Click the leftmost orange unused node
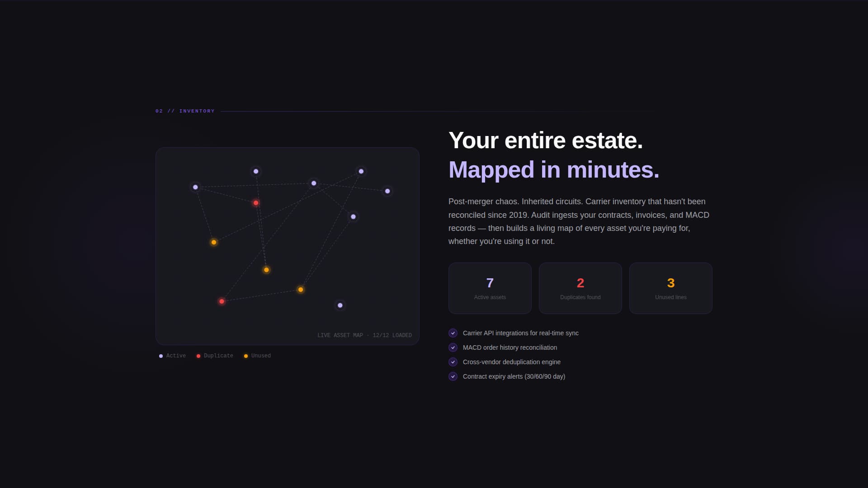 (x=214, y=242)
